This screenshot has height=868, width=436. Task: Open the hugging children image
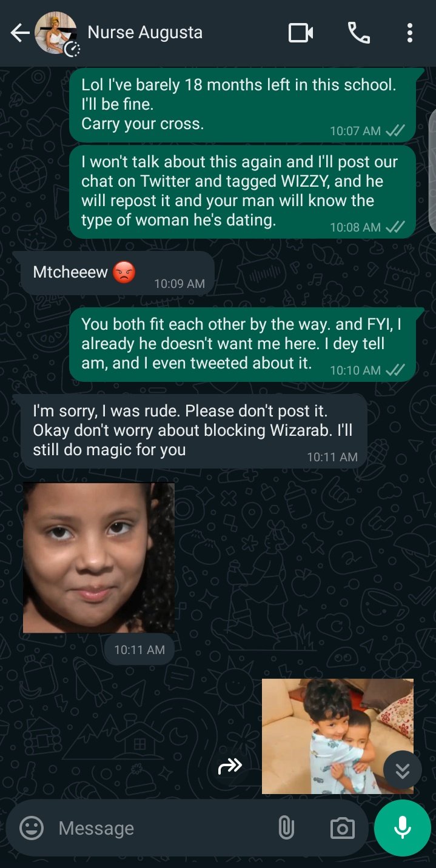338,736
